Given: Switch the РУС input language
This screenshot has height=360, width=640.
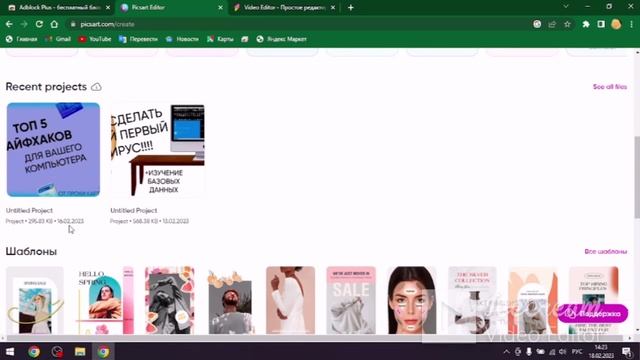Looking at the screenshot, I should point(577,351).
